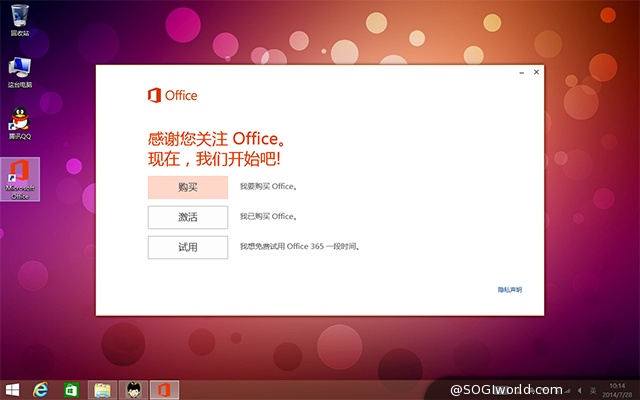This screenshot has width=640, height=400.
Task: Click the text "我已购买 Office。"
Action: (x=268, y=216)
